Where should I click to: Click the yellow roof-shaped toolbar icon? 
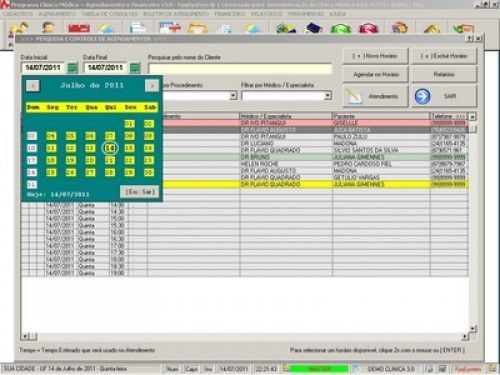click(x=432, y=29)
